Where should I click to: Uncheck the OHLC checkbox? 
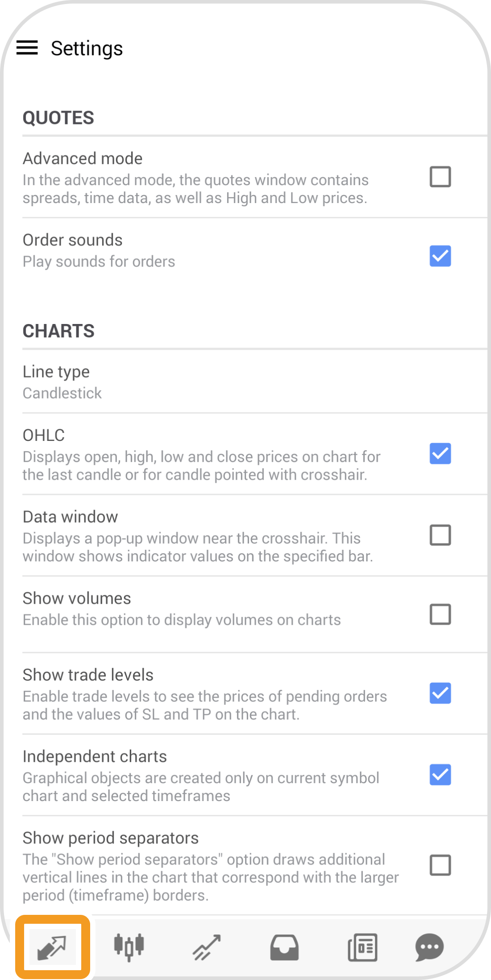[440, 454]
